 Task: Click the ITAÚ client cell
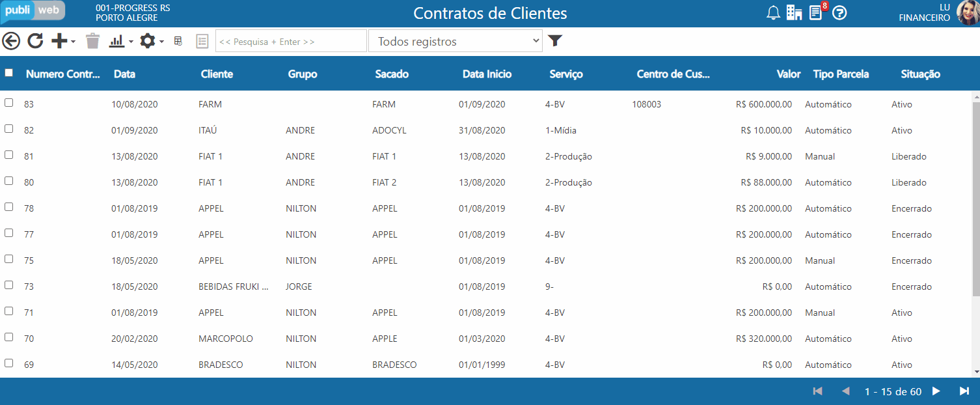tap(208, 130)
